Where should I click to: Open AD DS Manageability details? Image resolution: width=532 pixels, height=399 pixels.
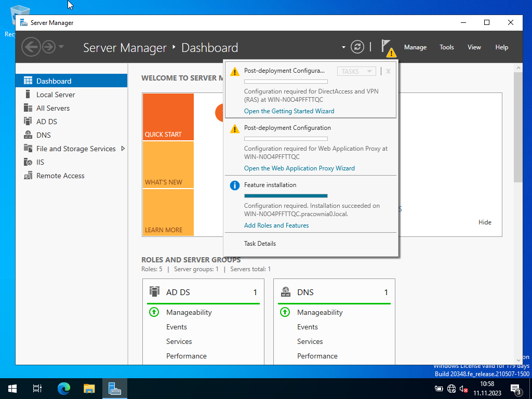tap(189, 312)
